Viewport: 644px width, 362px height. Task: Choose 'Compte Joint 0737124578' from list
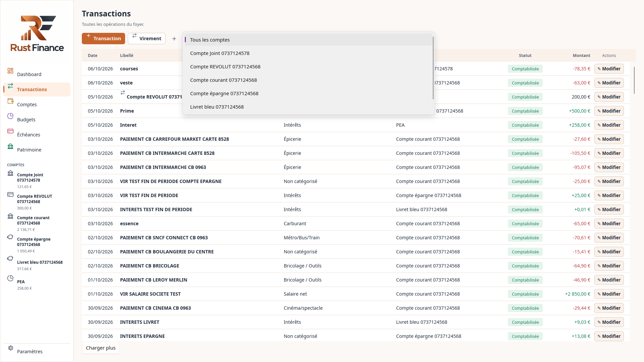[x=308, y=53]
